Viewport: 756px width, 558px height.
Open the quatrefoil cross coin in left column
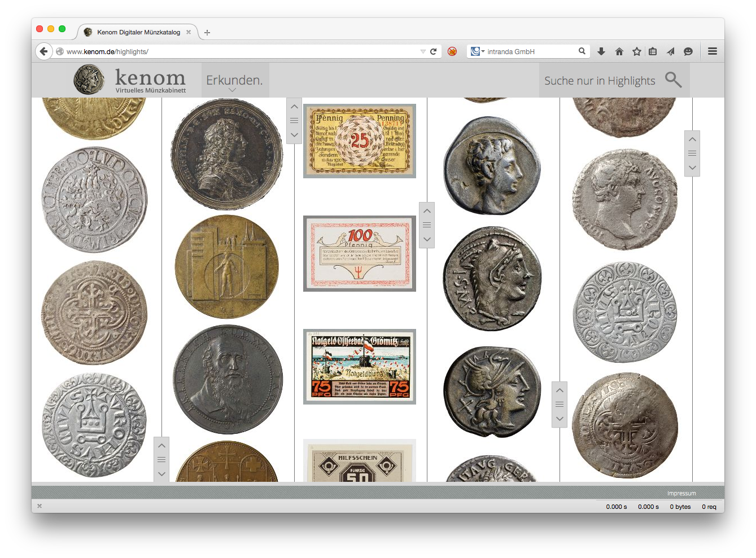click(x=94, y=313)
